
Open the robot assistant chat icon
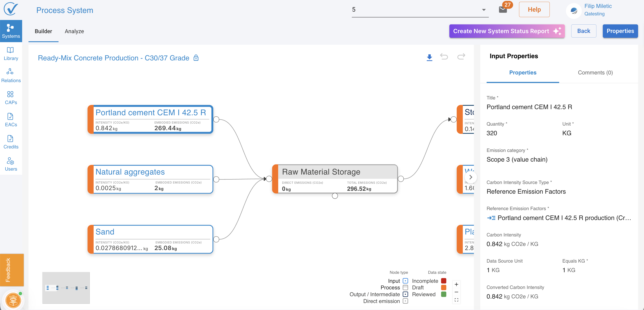tap(13, 300)
